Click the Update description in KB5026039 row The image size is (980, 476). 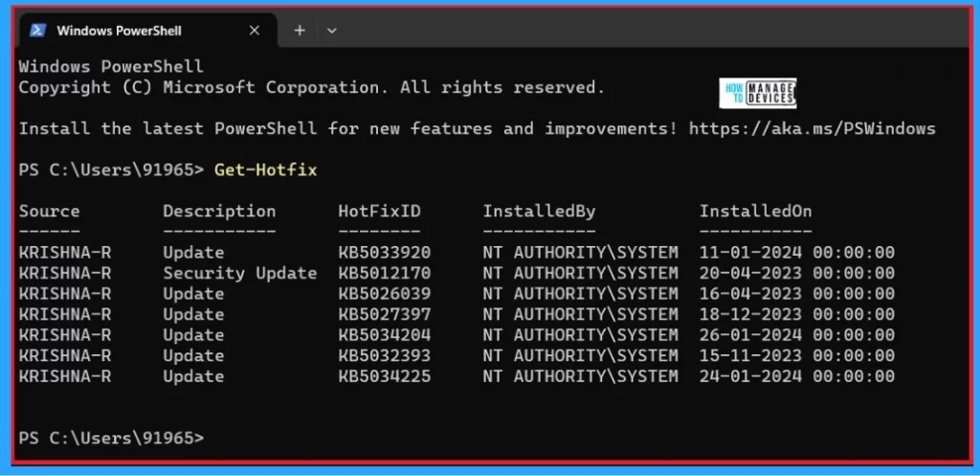(x=193, y=294)
